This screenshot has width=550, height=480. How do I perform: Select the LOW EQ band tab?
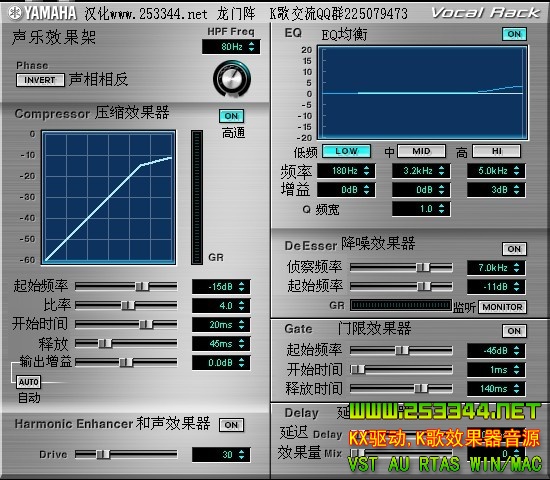pos(346,151)
